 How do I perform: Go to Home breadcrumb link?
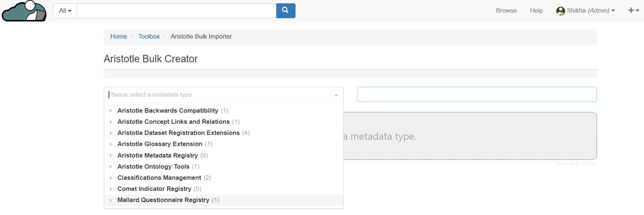point(119,37)
